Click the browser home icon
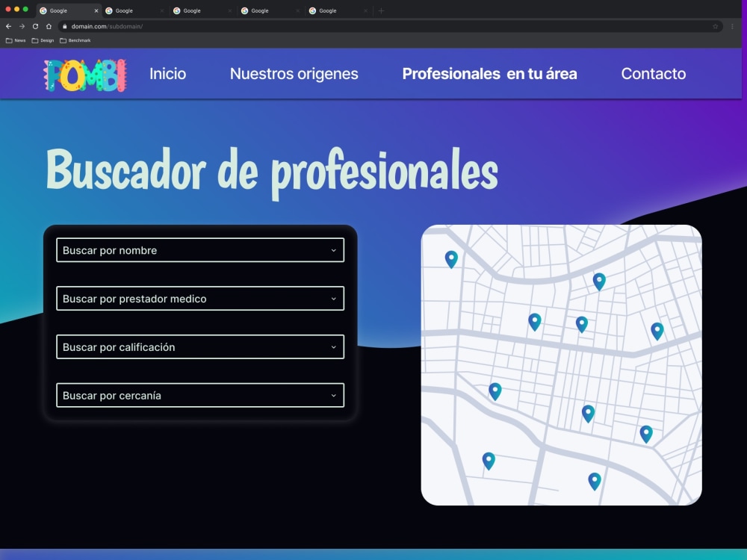Screen dimensions: 747x560 [49, 27]
